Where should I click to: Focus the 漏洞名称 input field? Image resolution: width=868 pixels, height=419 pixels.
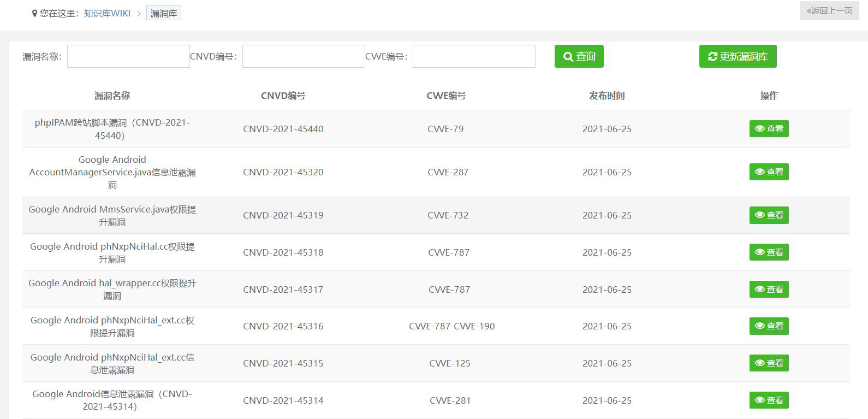128,56
